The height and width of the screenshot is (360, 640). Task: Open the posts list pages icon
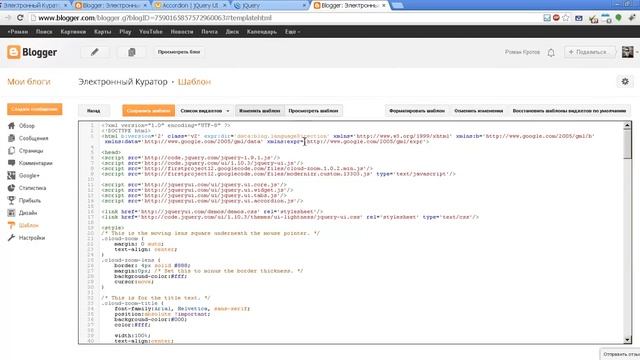coord(131,52)
